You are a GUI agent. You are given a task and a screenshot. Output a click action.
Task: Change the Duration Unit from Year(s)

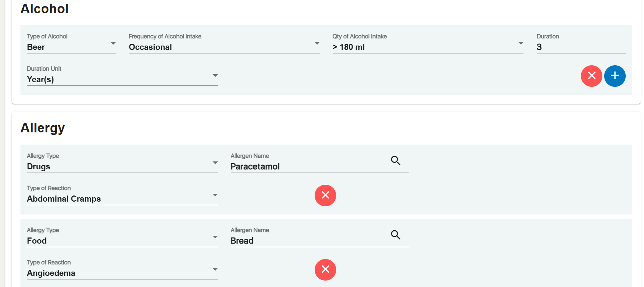(x=215, y=76)
